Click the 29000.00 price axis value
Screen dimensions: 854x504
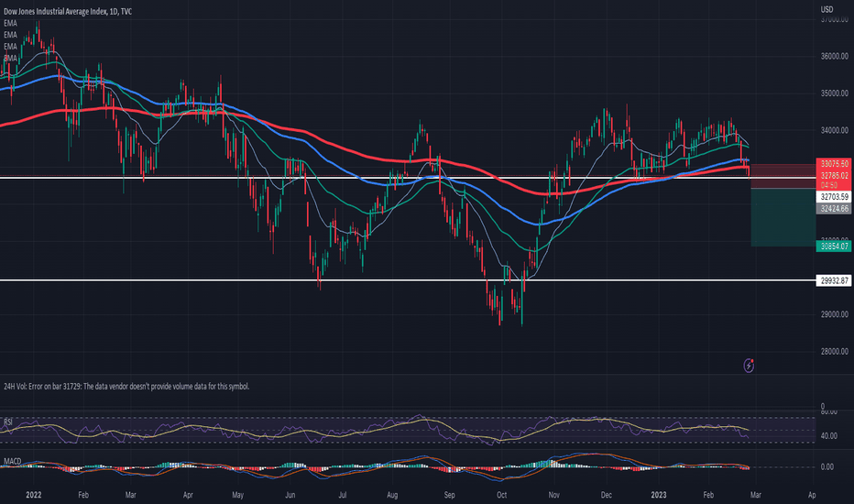(x=835, y=314)
